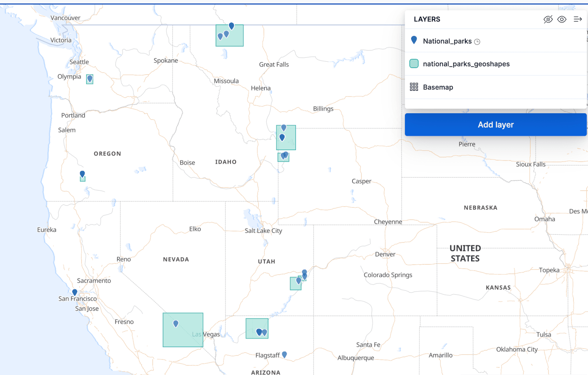Click the National_parks blue pin legend icon
The width and height of the screenshot is (588, 375).
click(x=414, y=40)
